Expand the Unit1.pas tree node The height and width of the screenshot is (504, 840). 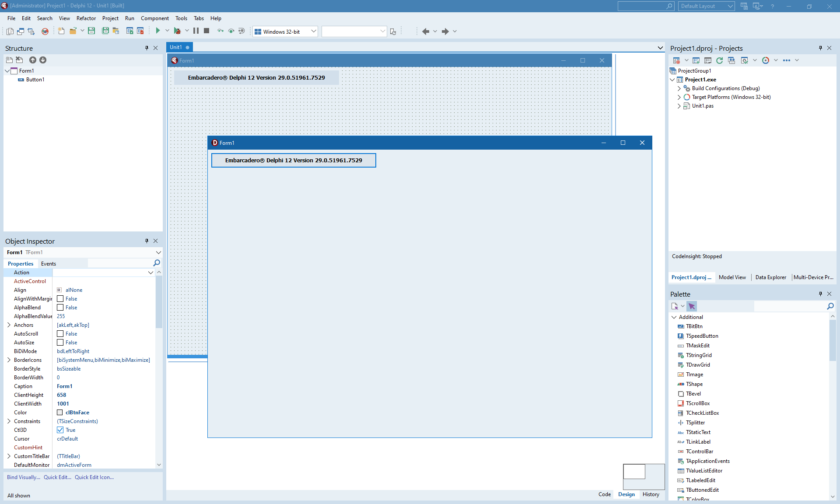coord(679,106)
